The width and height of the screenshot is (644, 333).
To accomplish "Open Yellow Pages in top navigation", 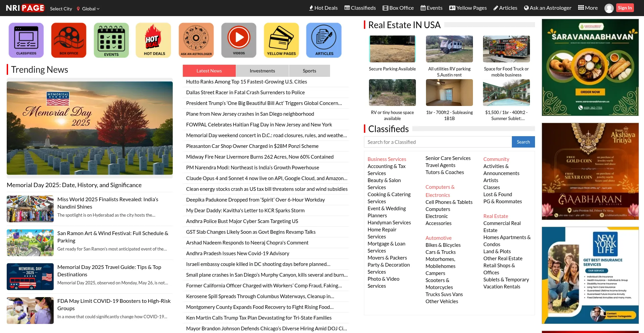I will coord(468,8).
